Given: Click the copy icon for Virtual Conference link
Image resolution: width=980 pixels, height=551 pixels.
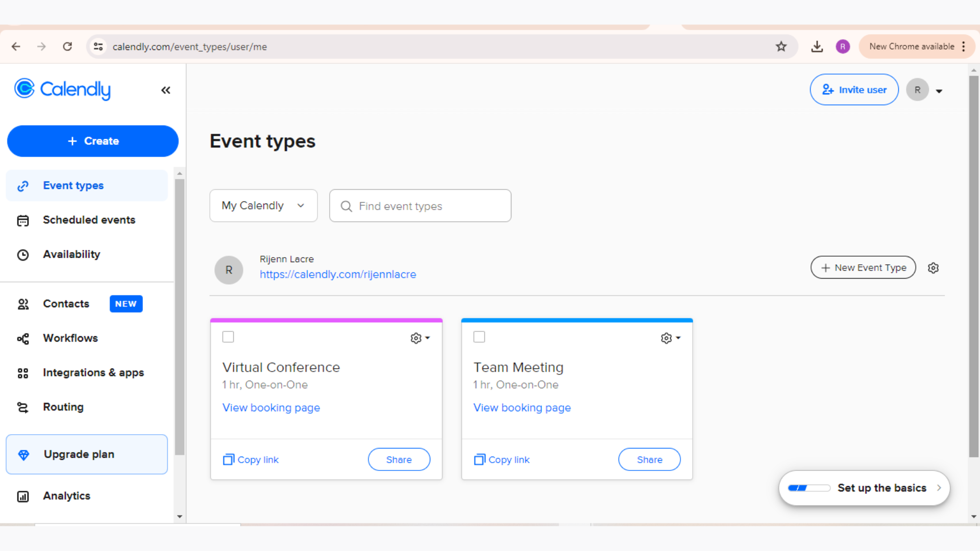Looking at the screenshot, I should [x=228, y=460].
